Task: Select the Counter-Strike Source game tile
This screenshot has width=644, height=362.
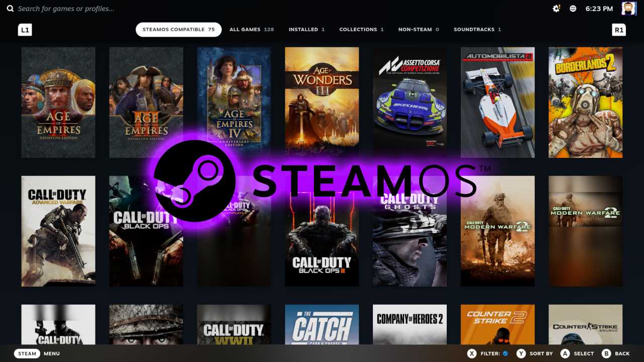Action: pyautogui.click(x=586, y=324)
